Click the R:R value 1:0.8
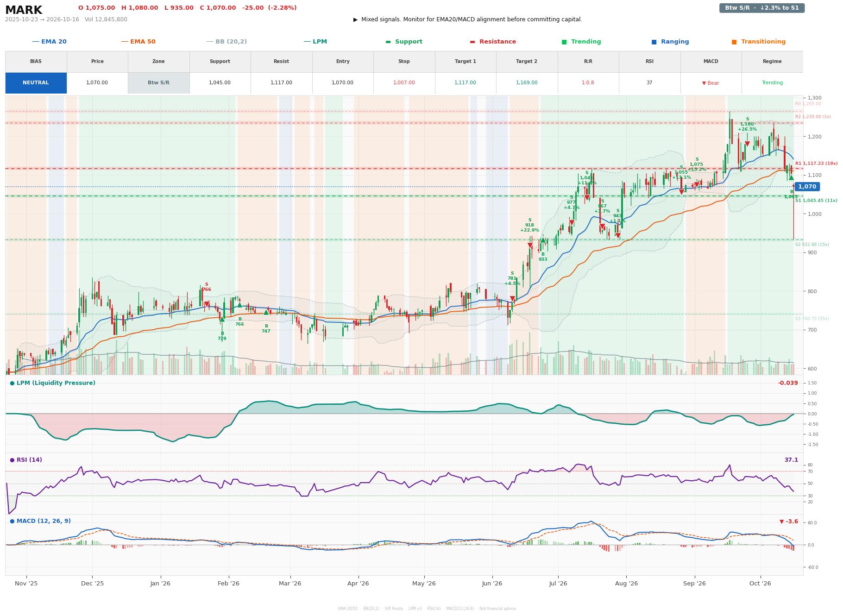The image size is (843, 616). click(x=588, y=83)
